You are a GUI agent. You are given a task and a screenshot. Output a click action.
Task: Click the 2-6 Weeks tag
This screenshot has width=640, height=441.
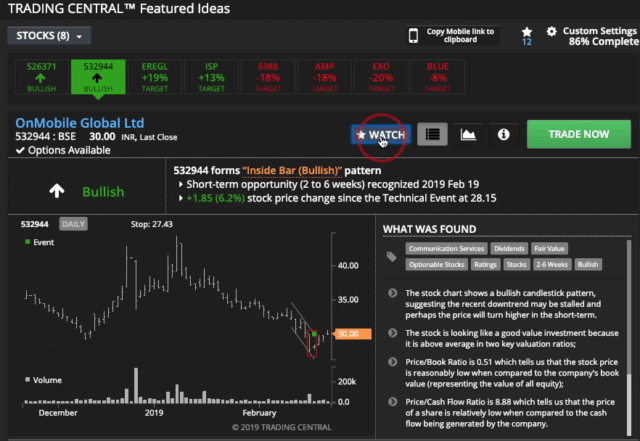[552, 265]
